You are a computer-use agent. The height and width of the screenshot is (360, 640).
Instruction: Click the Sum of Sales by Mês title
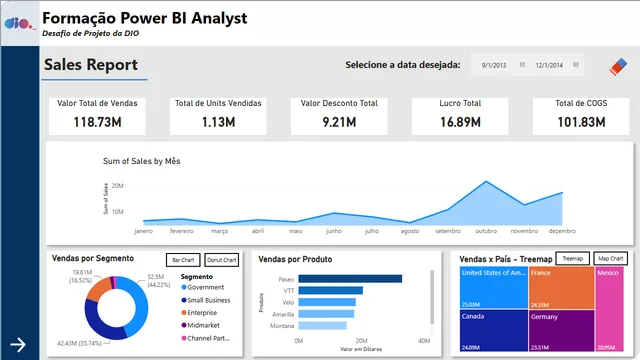141,161
